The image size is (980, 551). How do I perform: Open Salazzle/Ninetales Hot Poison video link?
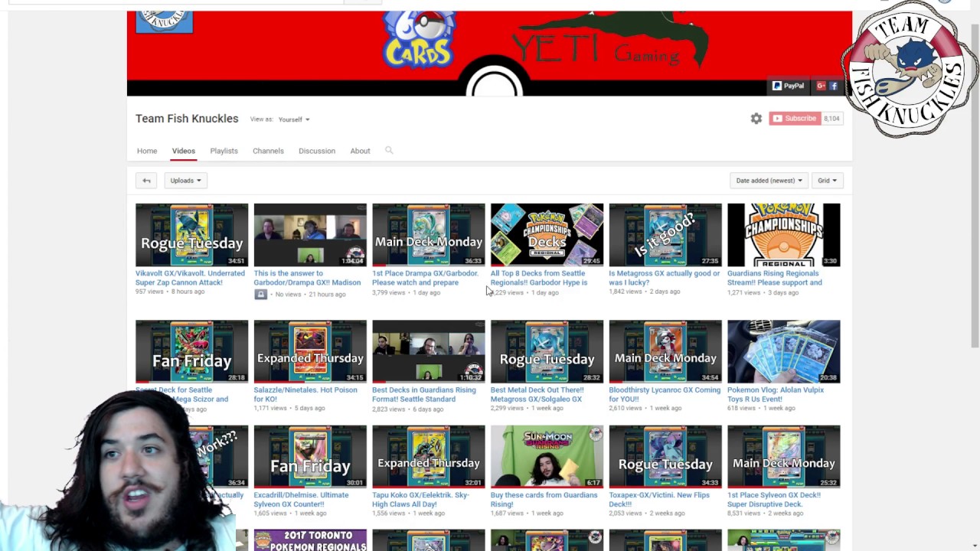(305, 394)
